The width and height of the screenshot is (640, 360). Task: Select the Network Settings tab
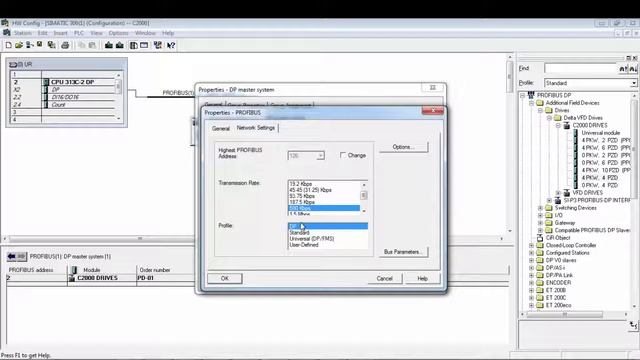pyautogui.click(x=256, y=128)
